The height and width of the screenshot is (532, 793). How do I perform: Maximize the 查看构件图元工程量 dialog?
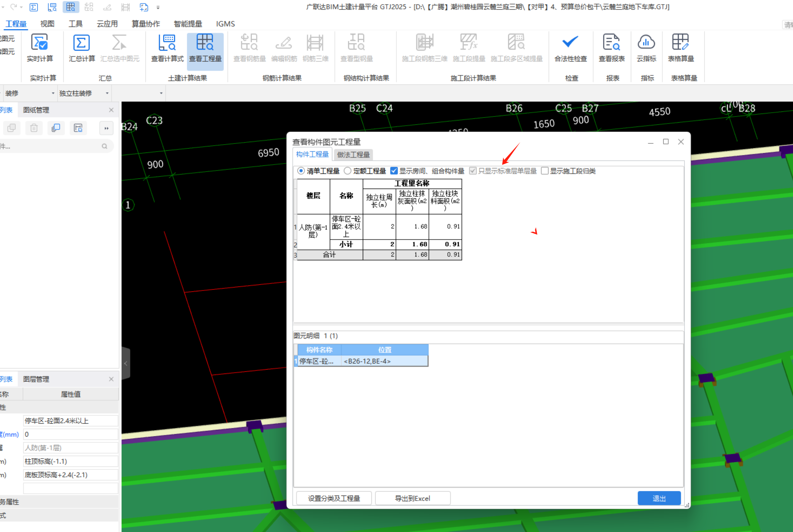pyautogui.click(x=666, y=141)
